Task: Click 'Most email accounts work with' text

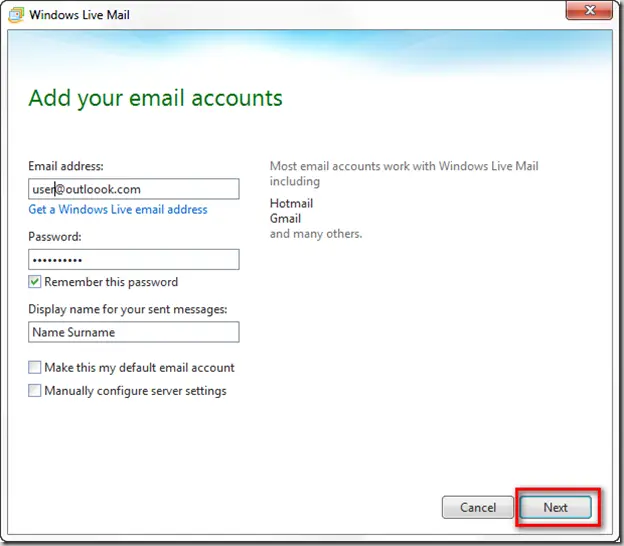Action: click(x=353, y=166)
